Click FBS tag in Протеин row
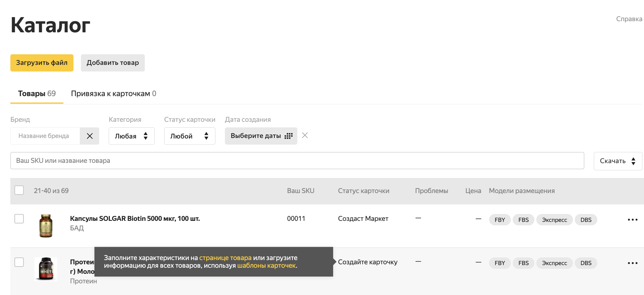 (x=524, y=263)
